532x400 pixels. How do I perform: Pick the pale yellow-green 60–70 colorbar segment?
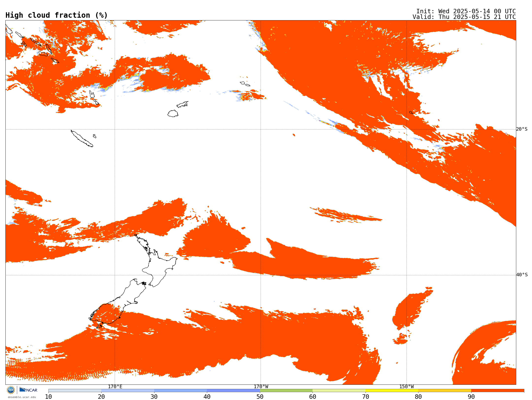339,391
